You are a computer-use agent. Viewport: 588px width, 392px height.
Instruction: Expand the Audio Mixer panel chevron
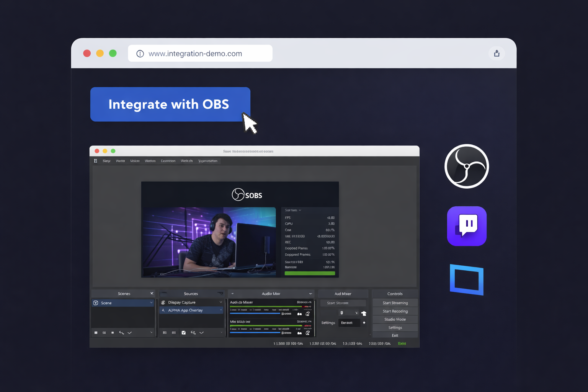[x=310, y=293]
